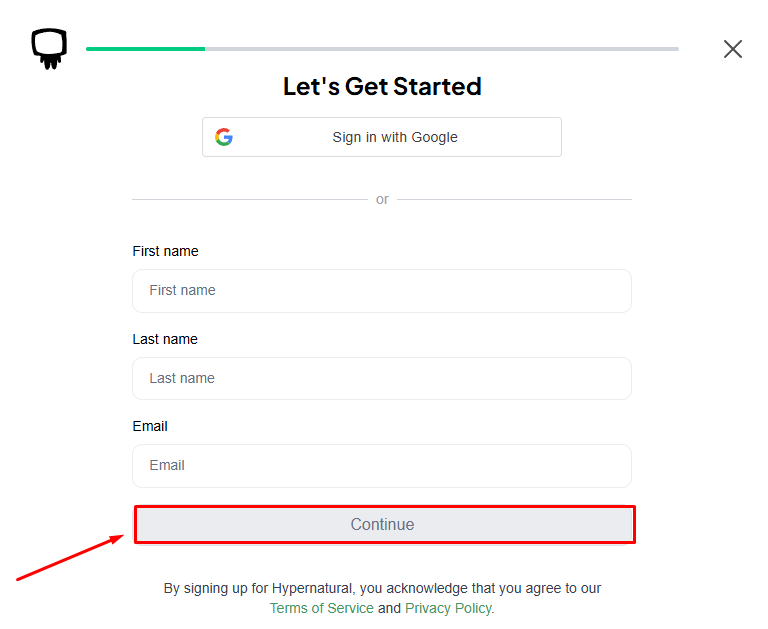Click the Let's Get Started heading
The image size is (768, 629).
point(382,87)
